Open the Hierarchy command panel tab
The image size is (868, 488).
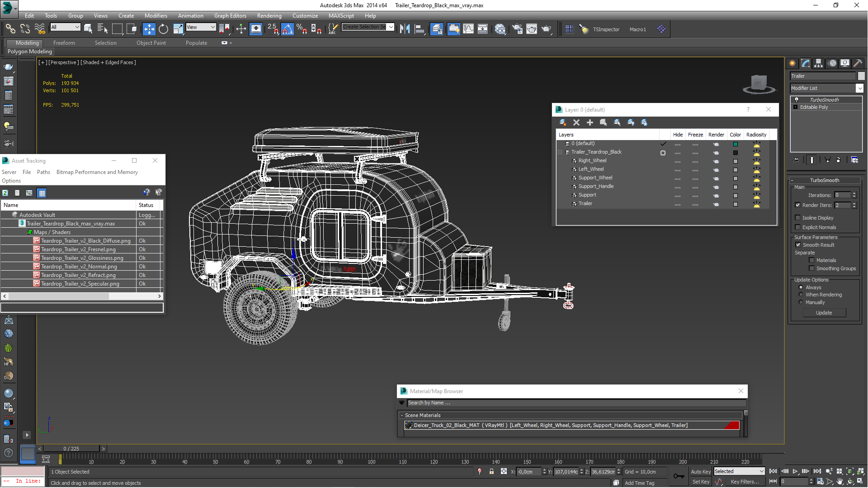819,63
